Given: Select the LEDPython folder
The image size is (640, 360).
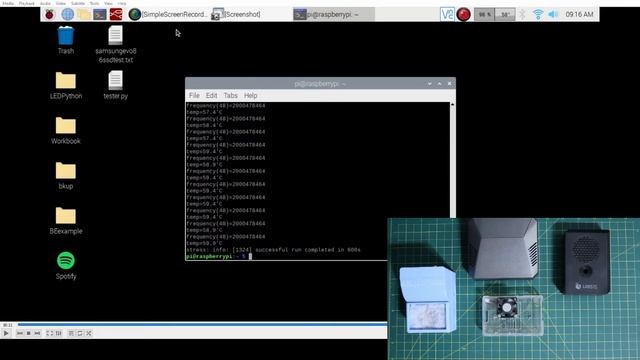Looking at the screenshot, I should (x=66, y=85).
